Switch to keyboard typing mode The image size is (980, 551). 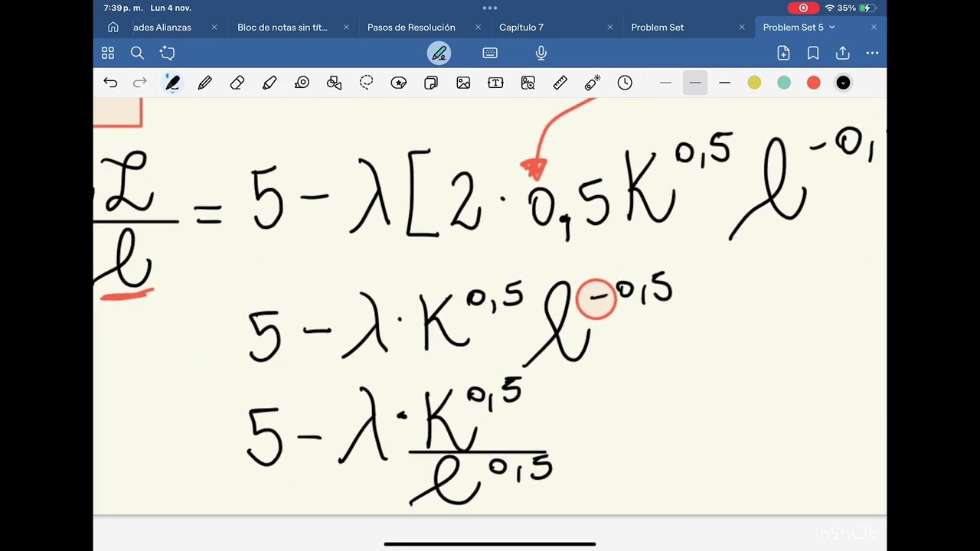[490, 53]
